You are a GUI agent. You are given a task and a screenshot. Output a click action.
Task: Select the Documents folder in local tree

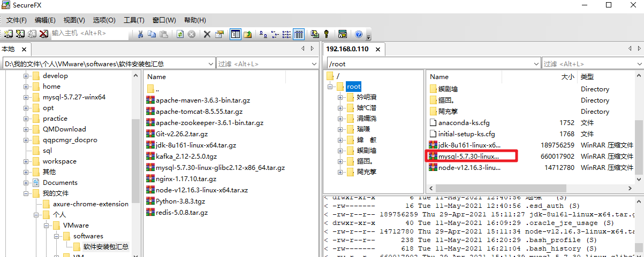pos(60,183)
